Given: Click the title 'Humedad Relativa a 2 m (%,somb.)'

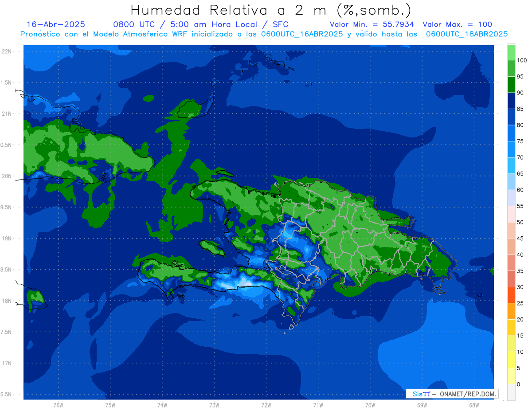Looking at the screenshot, I should [271, 10].
